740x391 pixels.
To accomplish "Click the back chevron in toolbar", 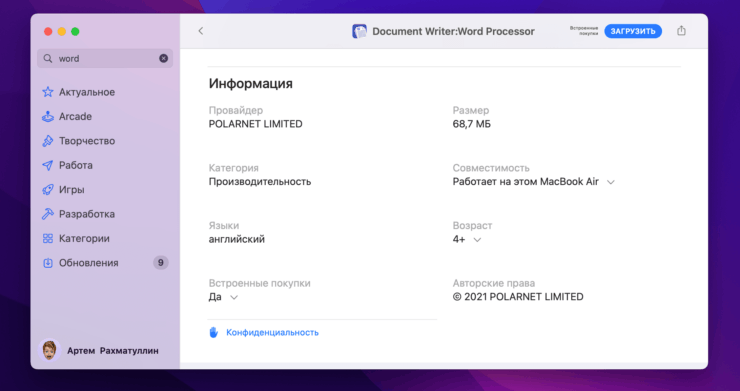I will tap(201, 31).
